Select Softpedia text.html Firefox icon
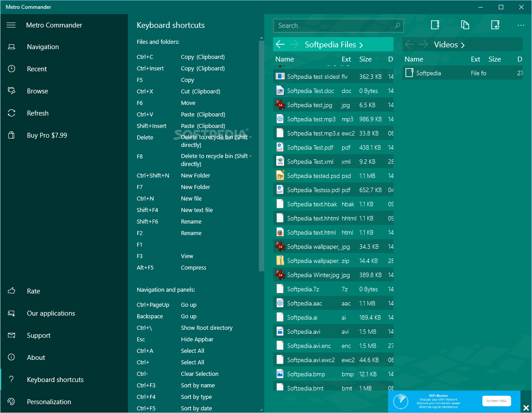 point(280,232)
